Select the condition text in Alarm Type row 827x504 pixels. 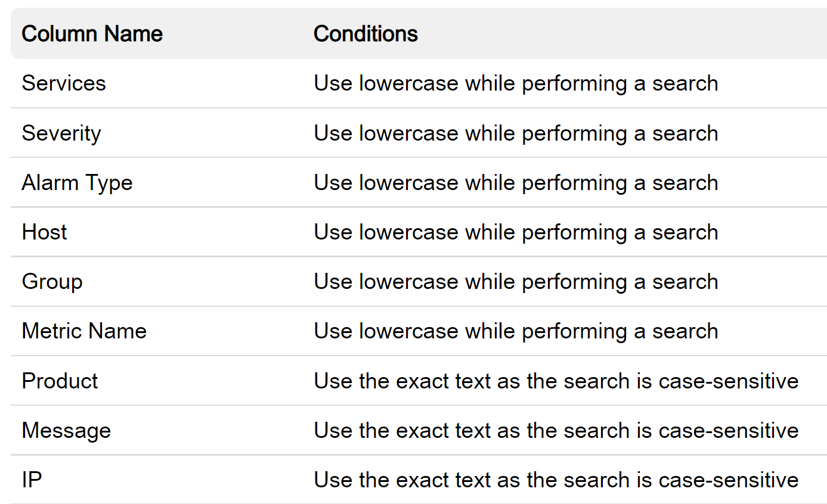click(516, 182)
